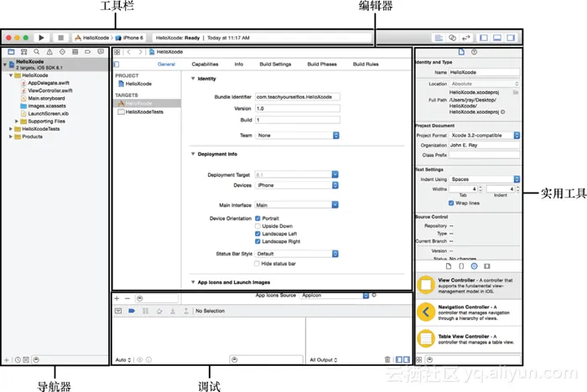Switch to the Capabilities tab

[x=205, y=64]
